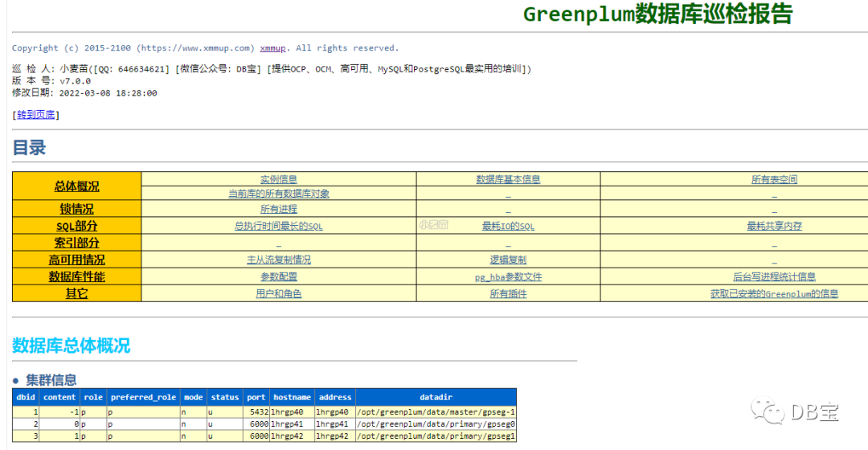
Task: Select datadir /opt/greenplum/data/master/gpseg-1
Action: point(436,412)
